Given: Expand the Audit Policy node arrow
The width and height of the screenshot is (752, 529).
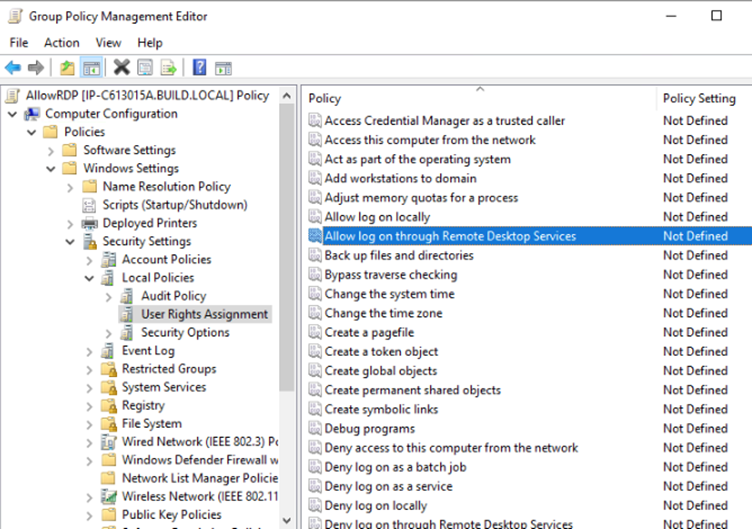Looking at the screenshot, I should (x=108, y=296).
